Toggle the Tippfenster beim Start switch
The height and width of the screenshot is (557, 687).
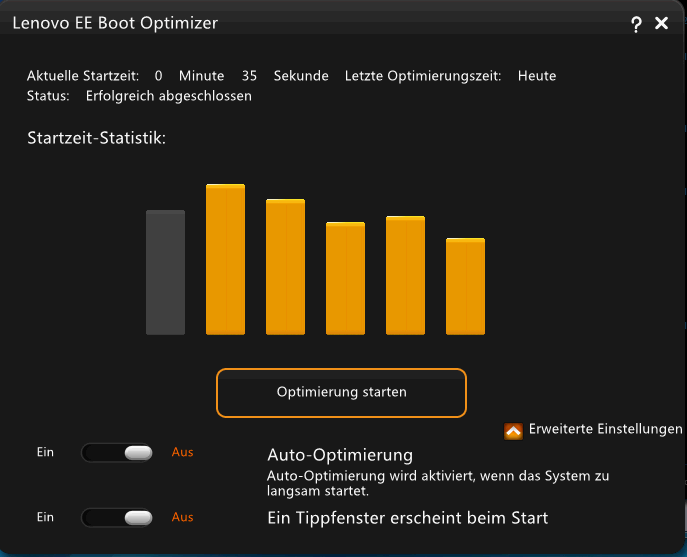[x=117, y=518]
